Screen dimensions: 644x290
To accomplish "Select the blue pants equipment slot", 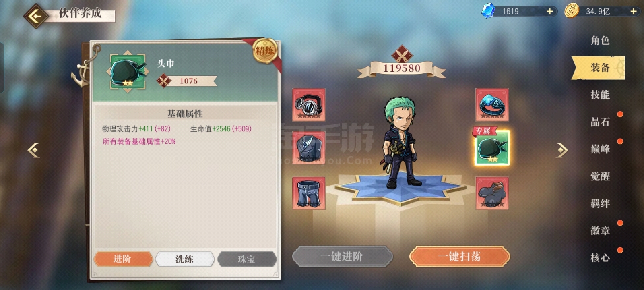I will click(x=309, y=193).
